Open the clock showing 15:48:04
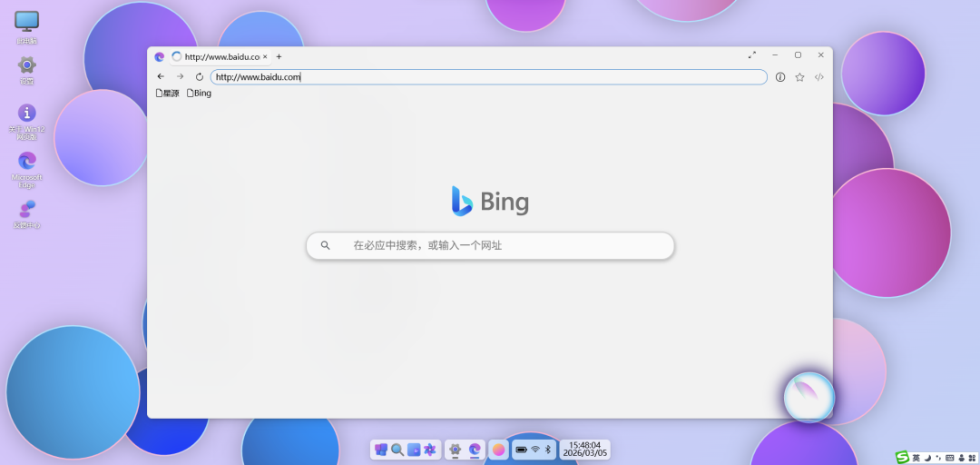Viewport: 980px width, 465px height. (584, 450)
